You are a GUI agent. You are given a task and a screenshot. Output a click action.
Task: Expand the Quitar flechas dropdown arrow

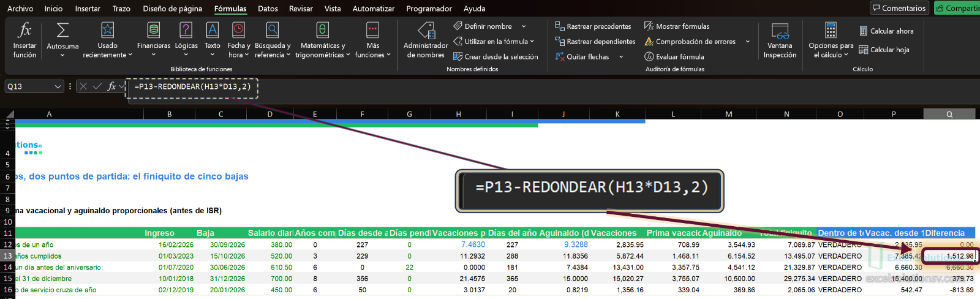(621, 57)
